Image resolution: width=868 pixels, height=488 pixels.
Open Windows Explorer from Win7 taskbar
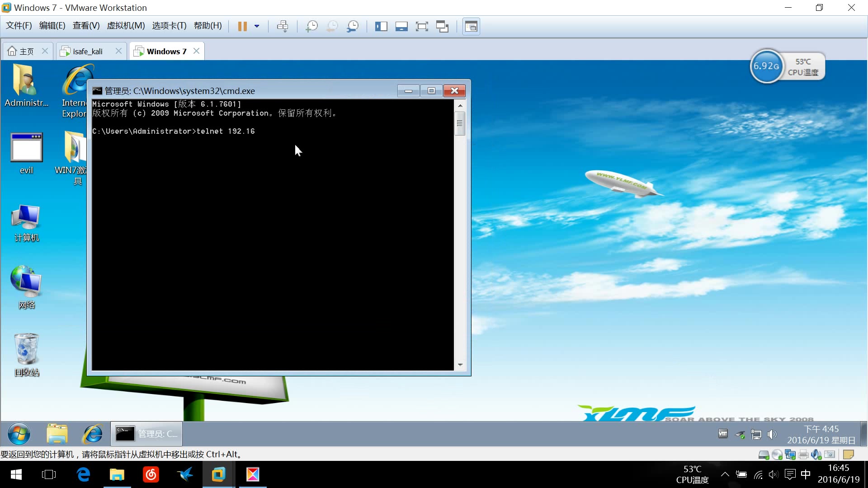57,434
